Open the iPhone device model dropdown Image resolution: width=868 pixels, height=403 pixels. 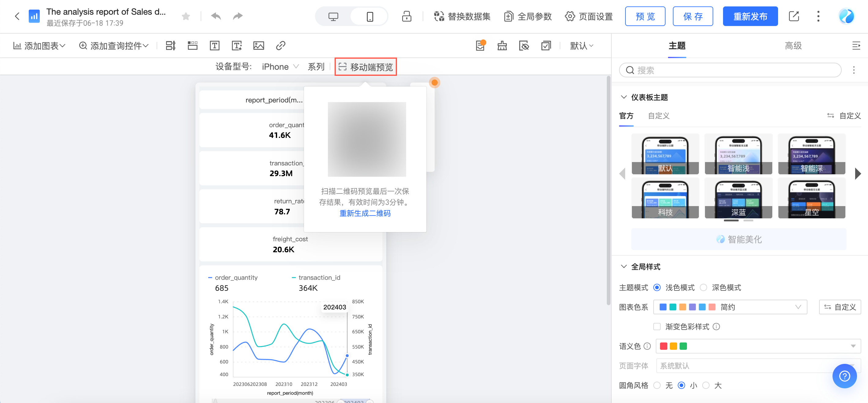pyautogui.click(x=280, y=67)
